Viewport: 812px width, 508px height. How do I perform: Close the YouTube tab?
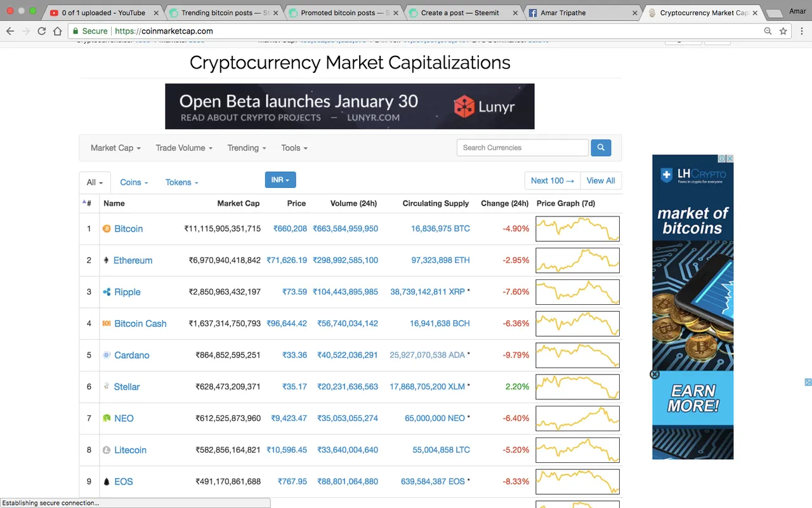tap(156, 13)
